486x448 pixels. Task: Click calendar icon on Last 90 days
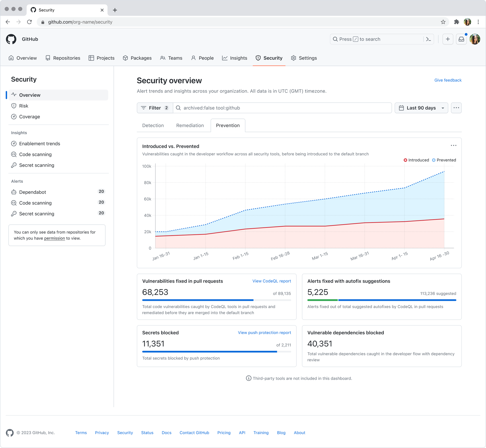401,108
